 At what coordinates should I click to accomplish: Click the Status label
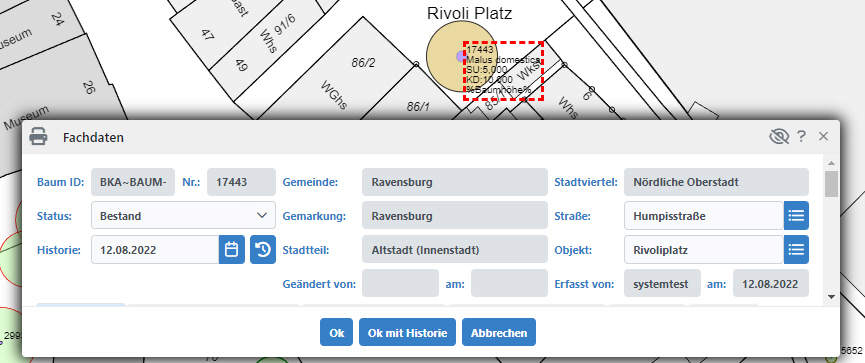click(54, 216)
